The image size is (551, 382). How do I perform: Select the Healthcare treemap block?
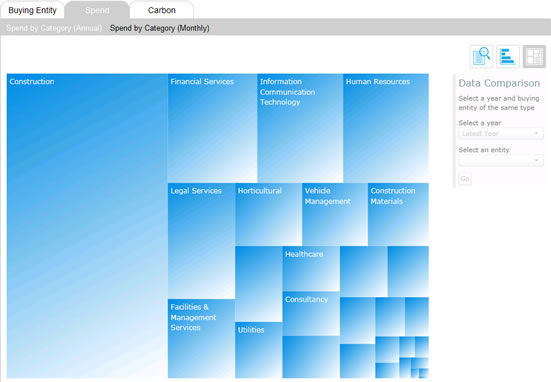[311, 269]
